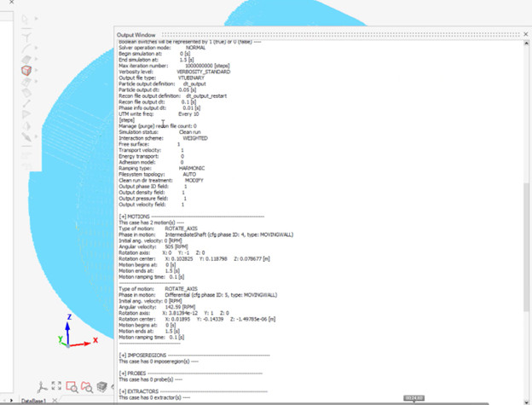Screen dimensions: 532x405
Task: Click the red 3D box tool icon
Action: [26, 71]
